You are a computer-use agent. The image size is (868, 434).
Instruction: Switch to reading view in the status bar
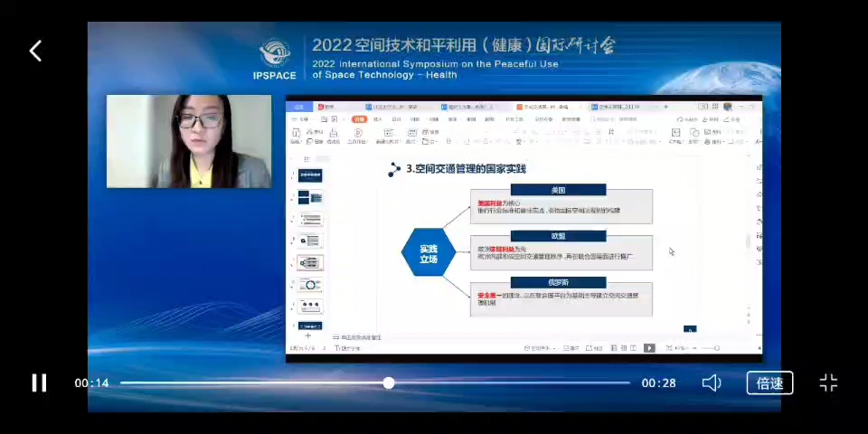pos(633,348)
